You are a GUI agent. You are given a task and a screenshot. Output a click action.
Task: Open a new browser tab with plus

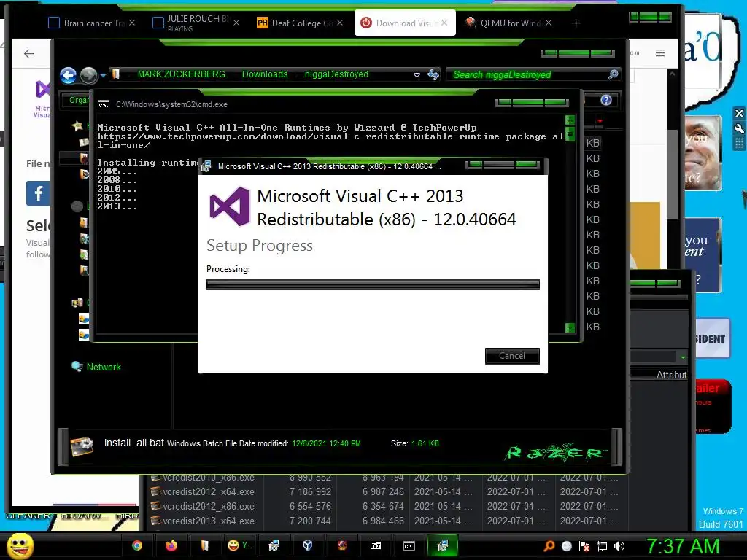(x=576, y=23)
